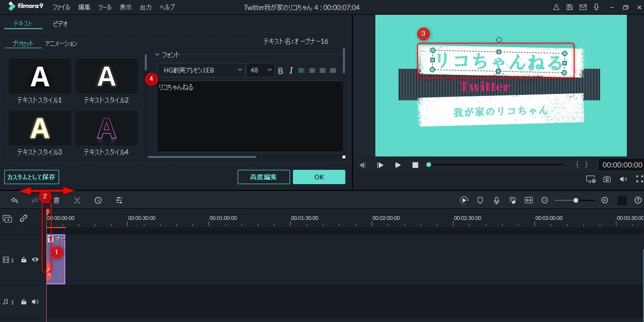The width and height of the screenshot is (644, 322).
Task: Center-align the text
Action: 312,71
